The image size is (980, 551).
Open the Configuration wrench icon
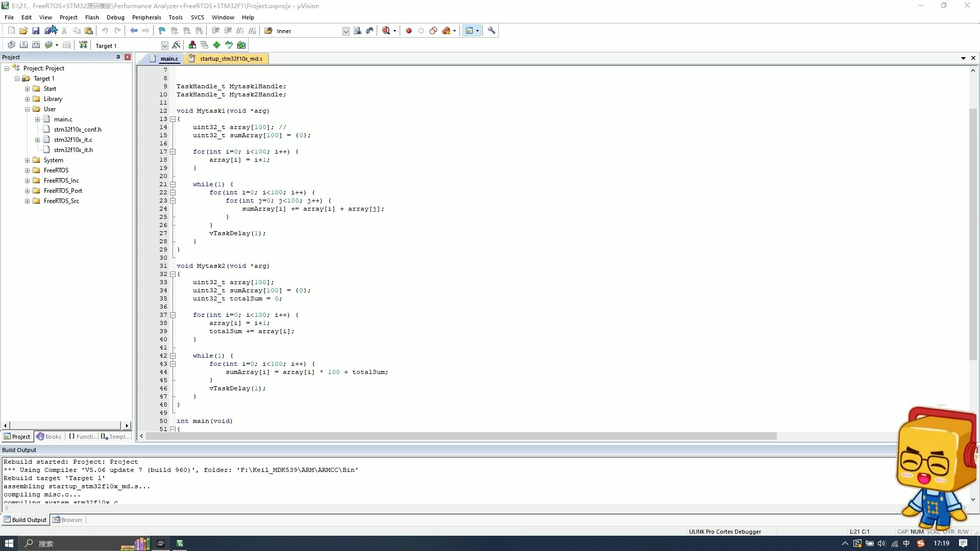tap(492, 31)
